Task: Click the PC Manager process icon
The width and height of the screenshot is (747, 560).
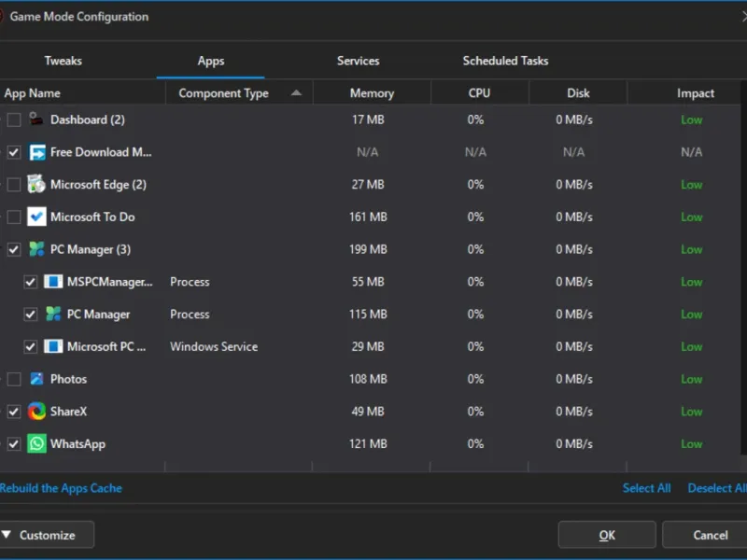Action: [x=53, y=314]
